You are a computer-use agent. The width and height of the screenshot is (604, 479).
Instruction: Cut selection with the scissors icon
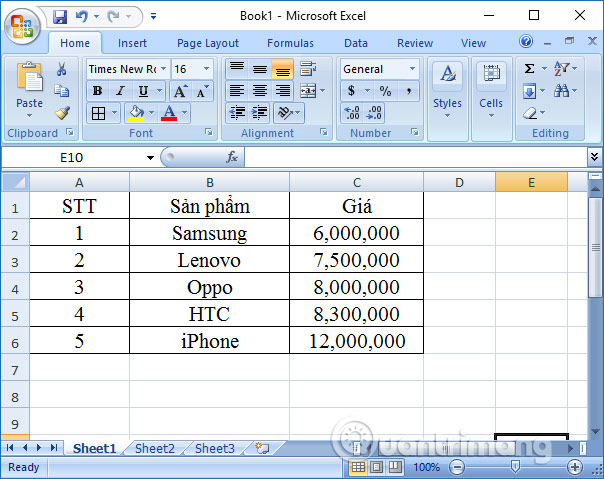pos(61,69)
